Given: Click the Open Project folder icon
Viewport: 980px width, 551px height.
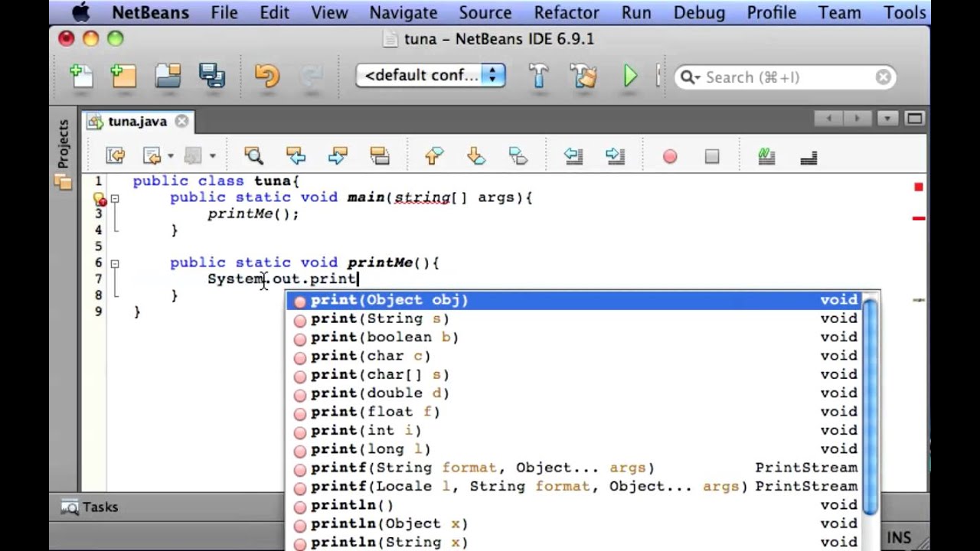Looking at the screenshot, I should click(x=168, y=76).
